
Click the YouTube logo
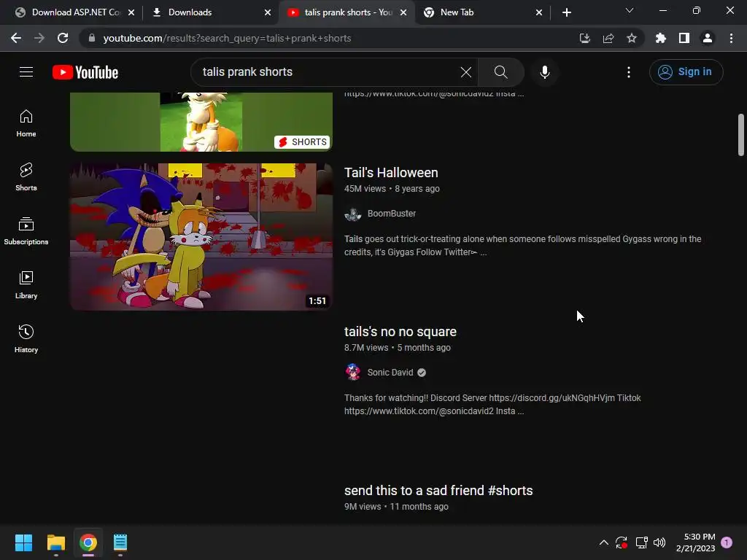click(x=85, y=72)
